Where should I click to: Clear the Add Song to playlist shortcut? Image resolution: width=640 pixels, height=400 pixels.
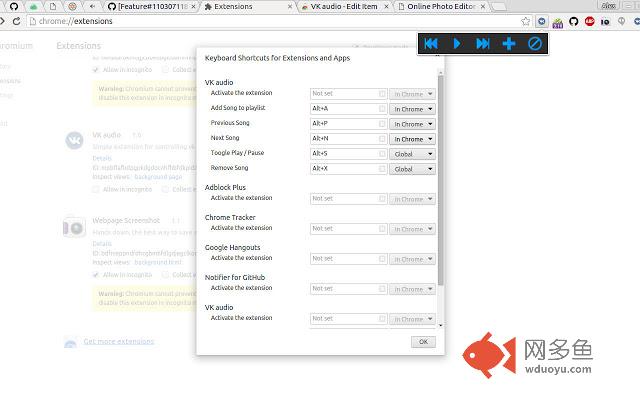coord(382,109)
